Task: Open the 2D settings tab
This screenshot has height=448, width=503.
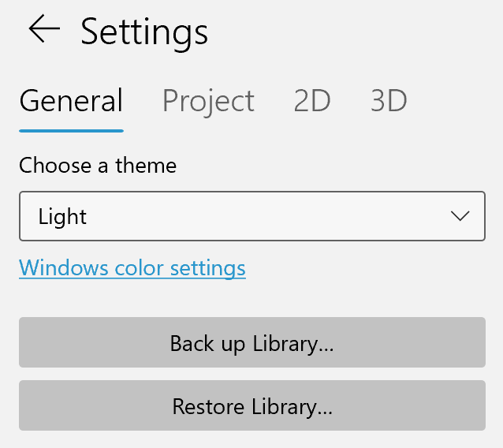Action: click(311, 101)
